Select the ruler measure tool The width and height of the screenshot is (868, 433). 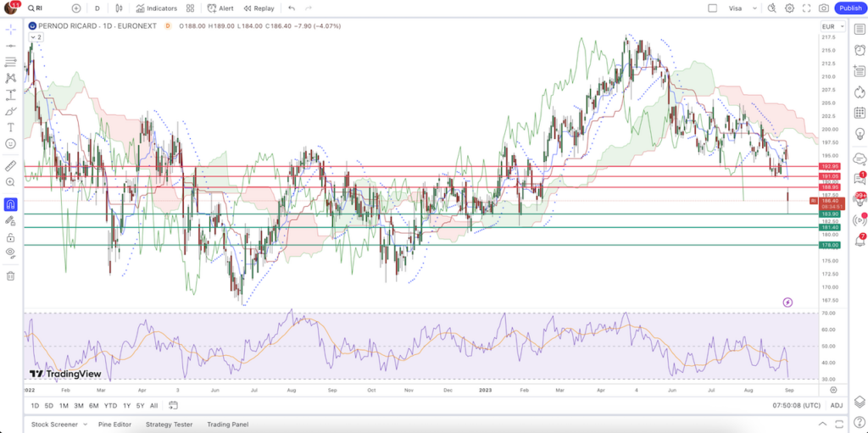point(11,165)
